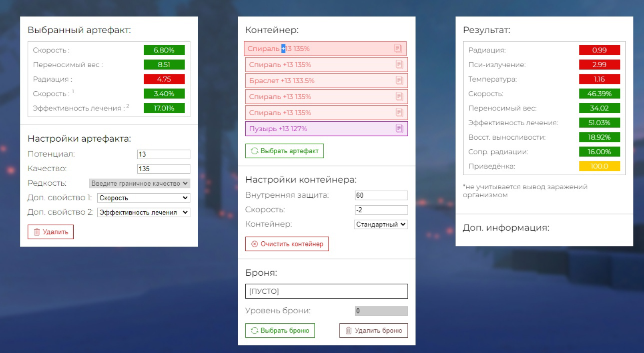The width and height of the screenshot is (644, 353).
Task: Expand the Доп. свойство 2 dropdown
Action: pyautogui.click(x=143, y=213)
